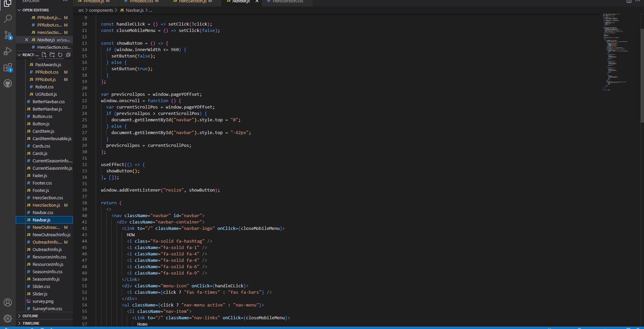Open the Search view

point(8,19)
